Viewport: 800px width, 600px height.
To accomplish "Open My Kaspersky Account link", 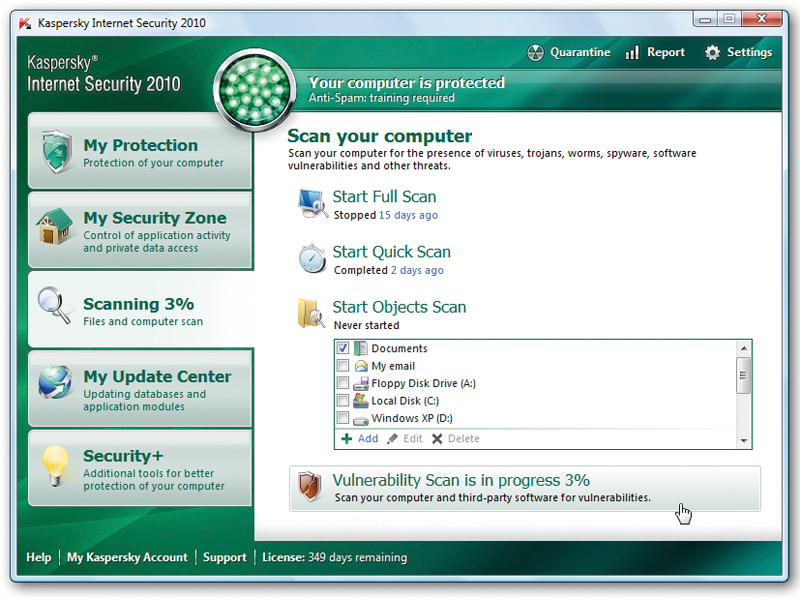I will coord(127,557).
